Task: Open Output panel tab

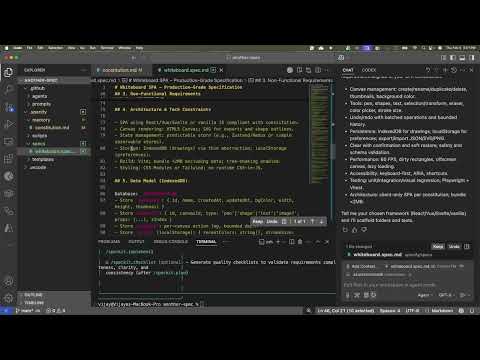Action: tap(136, 242)
